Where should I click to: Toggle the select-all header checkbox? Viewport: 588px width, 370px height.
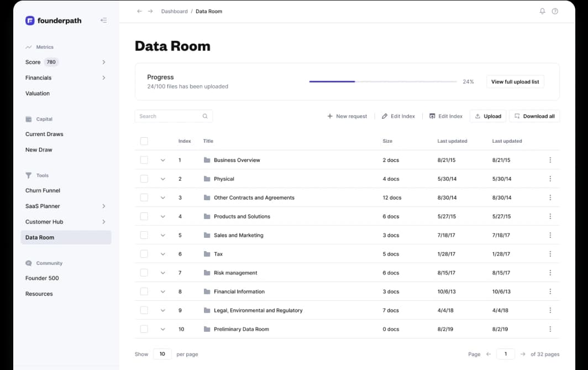coord(144,141)
